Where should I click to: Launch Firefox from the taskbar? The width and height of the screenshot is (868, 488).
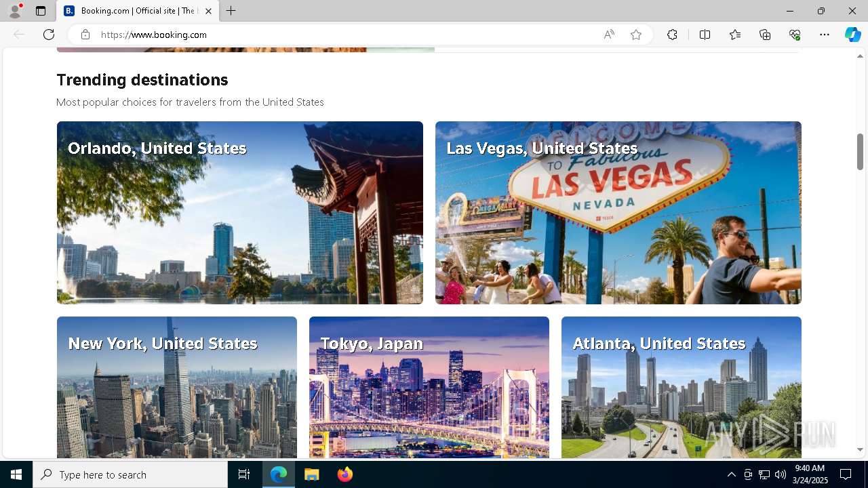tap(344, 474)
